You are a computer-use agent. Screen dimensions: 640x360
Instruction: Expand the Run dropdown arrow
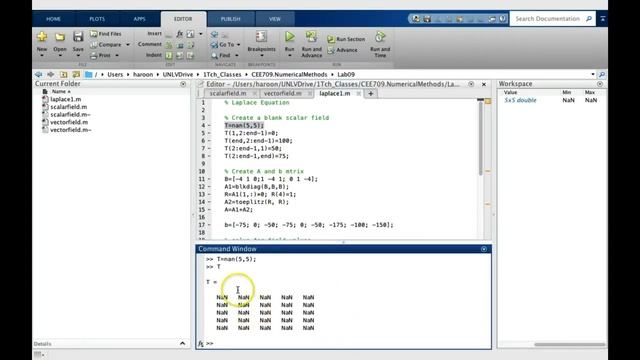point(290,56)
